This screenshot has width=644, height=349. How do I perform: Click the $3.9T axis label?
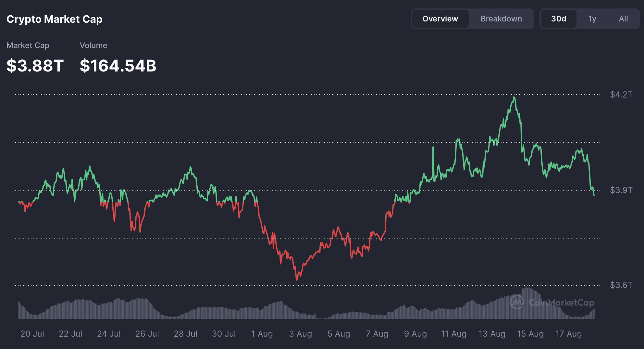point(621,190)
